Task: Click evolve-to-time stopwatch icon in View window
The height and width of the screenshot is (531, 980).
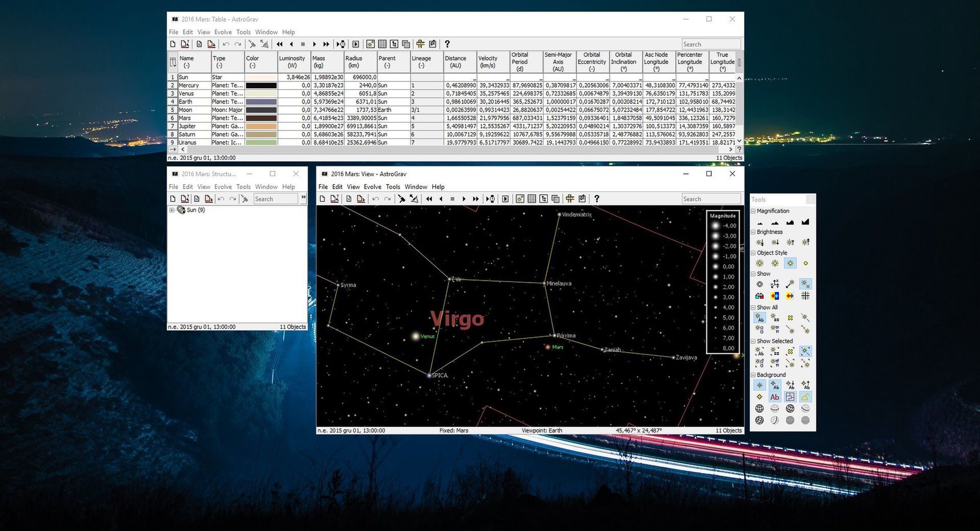Action: coord(490,199)
